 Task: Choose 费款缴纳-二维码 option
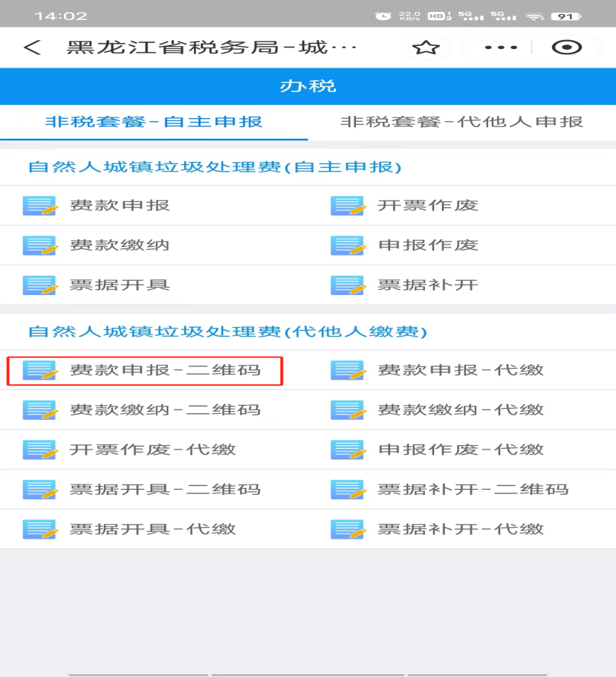tap(165, 410)
